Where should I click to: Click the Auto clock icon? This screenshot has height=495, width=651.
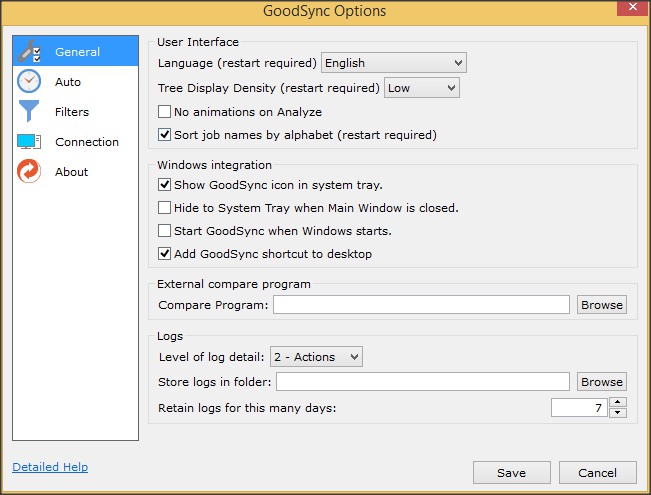29,81
